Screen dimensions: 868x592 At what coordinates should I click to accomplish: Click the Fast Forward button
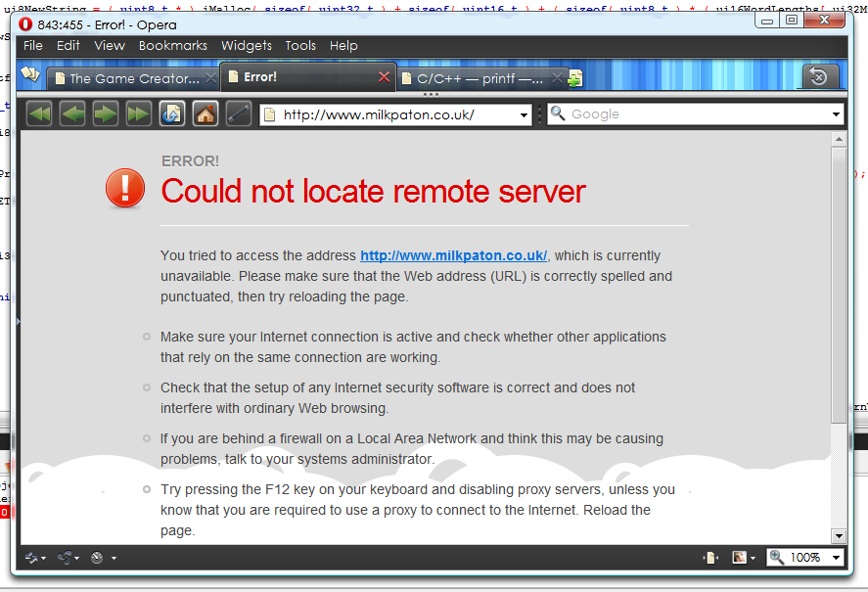138,114
